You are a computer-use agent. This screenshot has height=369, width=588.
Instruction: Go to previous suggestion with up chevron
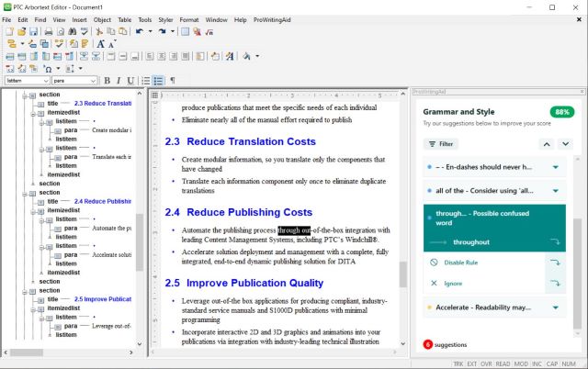[x=547, y=144]
